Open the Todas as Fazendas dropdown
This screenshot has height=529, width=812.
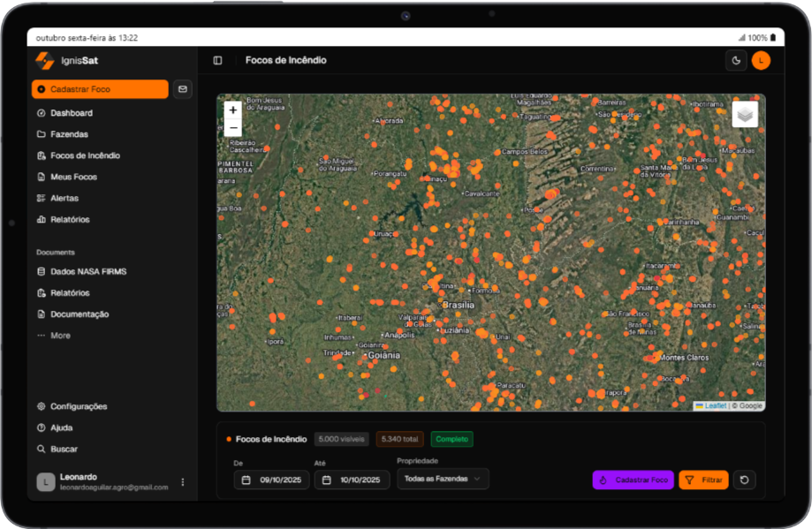coord(442,480)
